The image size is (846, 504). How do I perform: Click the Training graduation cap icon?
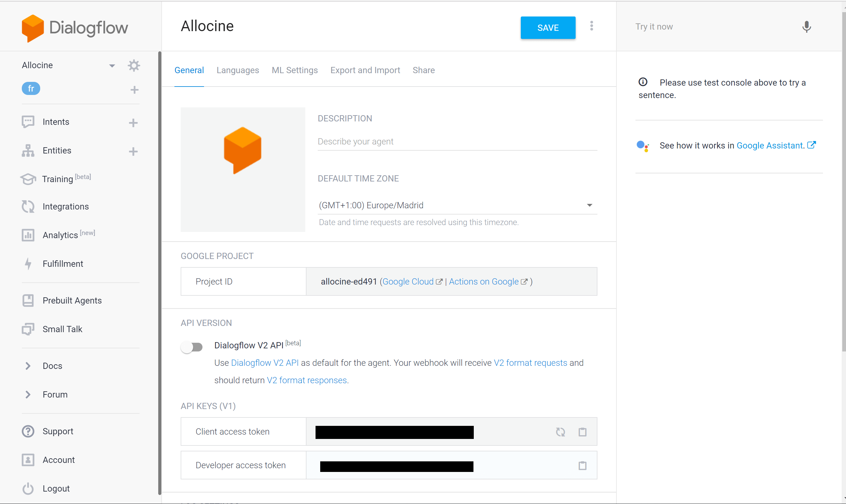coord(28,179)
